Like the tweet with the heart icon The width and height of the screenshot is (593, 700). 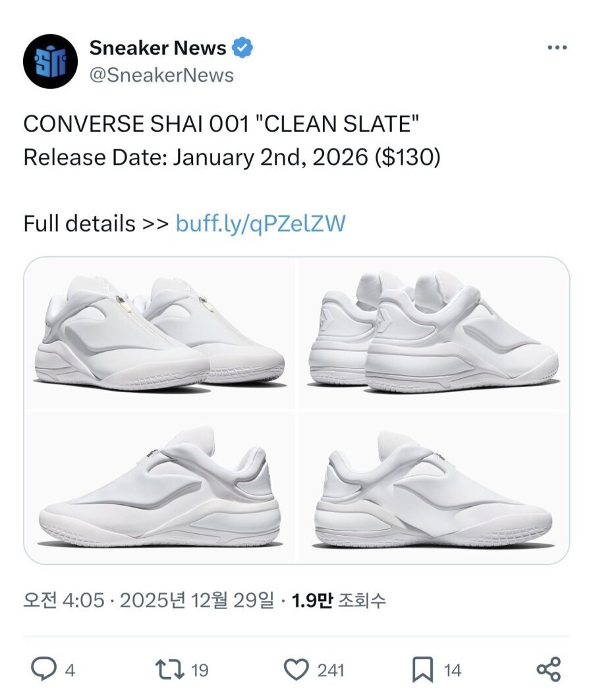click(x=296, y=670)
